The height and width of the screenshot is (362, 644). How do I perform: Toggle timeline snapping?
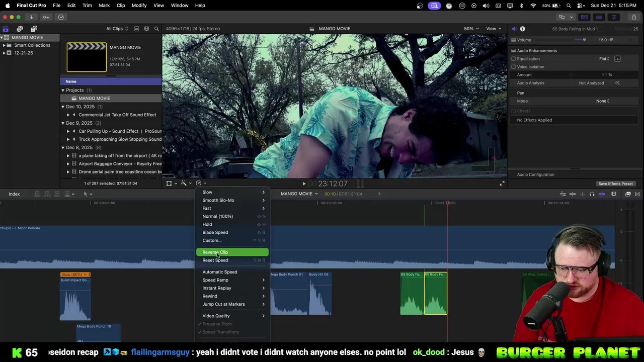point(602,194)
